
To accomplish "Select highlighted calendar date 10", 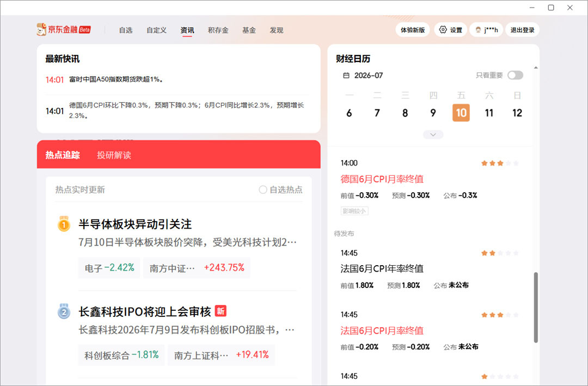I will (461, 113).
